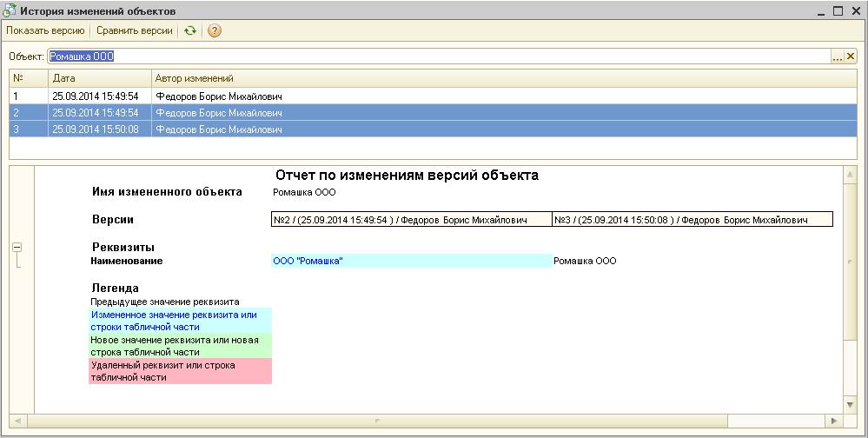Click the Показать версию button
868x438 pixels.
pos(45,31)
